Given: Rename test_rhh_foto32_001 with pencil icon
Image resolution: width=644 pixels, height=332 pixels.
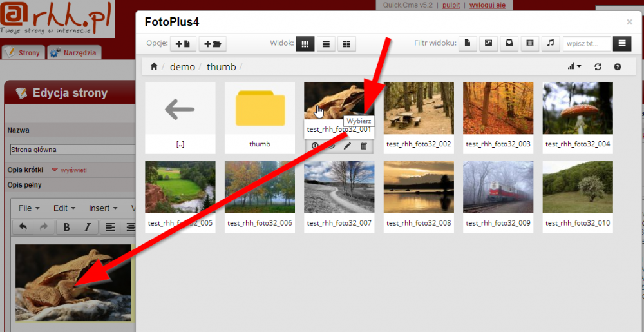Looking at the screenshot, I should [x=348, y=146].
